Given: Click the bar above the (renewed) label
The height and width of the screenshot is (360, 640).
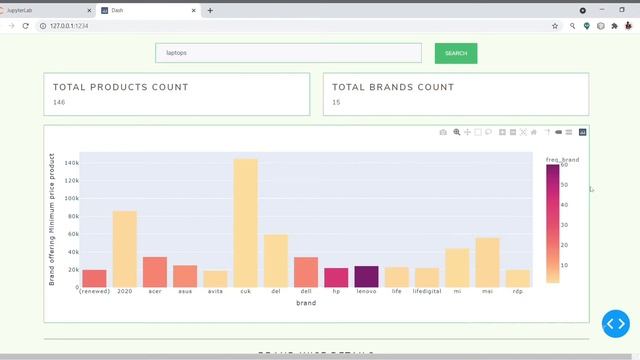Looking at the screenshot, I should click(94, 278).
